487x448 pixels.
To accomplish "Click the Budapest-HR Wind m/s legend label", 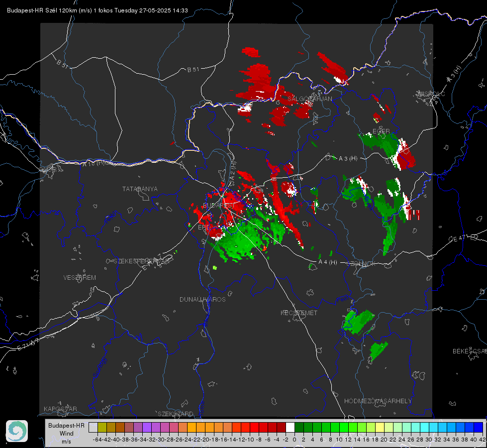I will pyautogui.click(x=66, y=433).
